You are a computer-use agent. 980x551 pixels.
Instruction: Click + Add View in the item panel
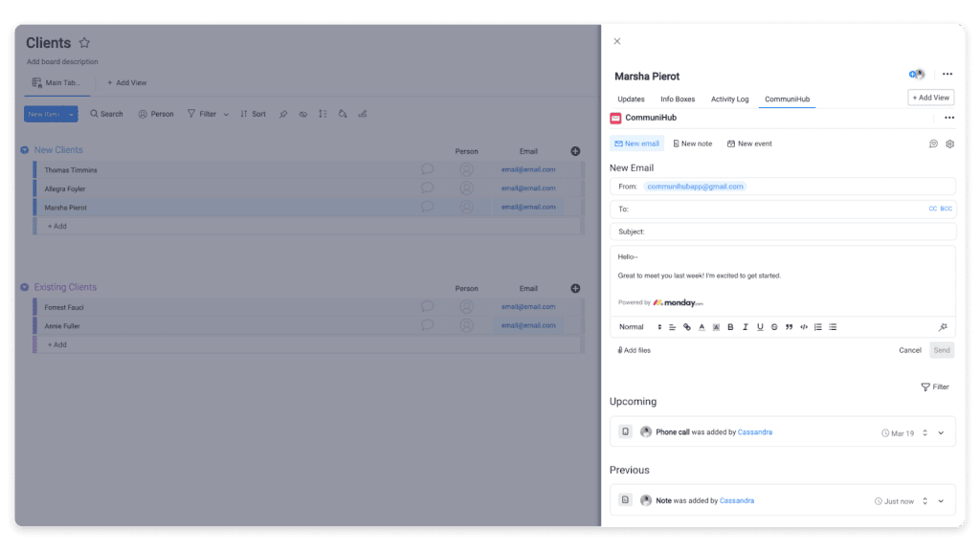pos(930,98)
